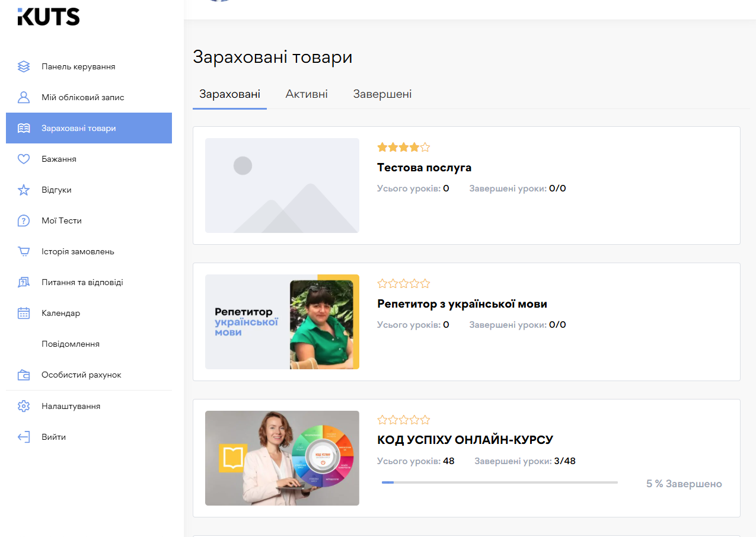756x537 pixels.
Task: Click the star icon for Відгуки
Action: (x=23, y=190)
